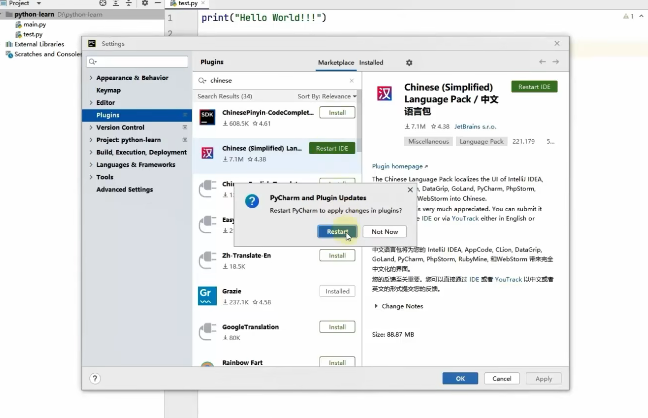Select the GoogleTranslation plugin icon
This screenshot has height=418, width=648.
pos(207,332)
